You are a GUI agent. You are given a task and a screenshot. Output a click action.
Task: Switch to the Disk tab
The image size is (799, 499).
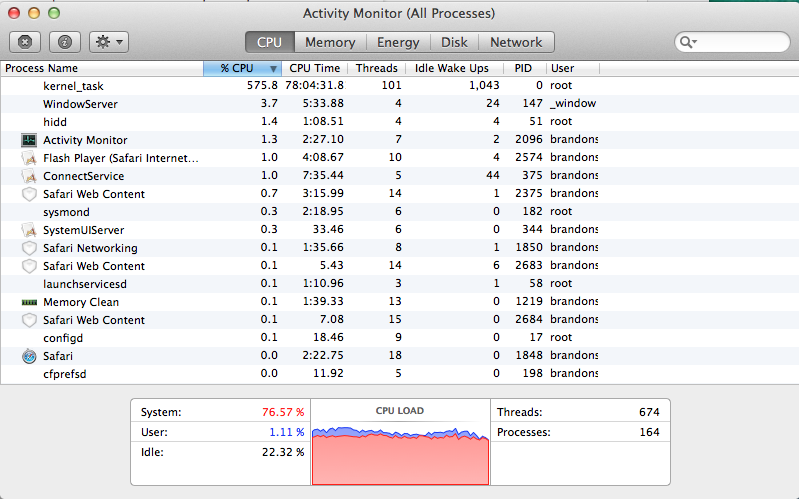click(454, 42)
